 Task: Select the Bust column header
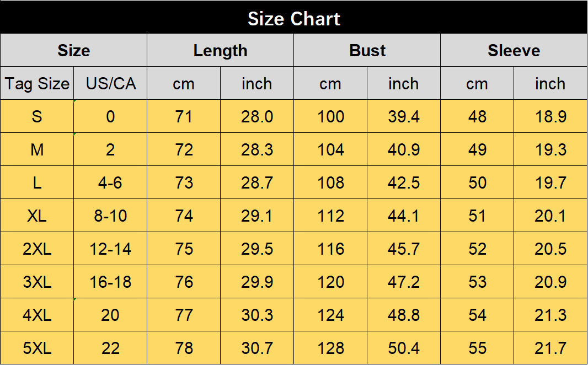367,50
